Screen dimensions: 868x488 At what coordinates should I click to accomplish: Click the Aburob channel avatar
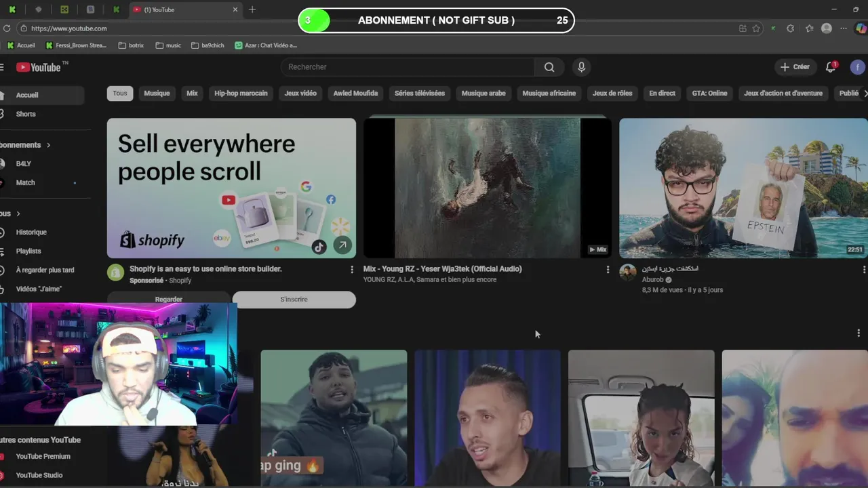[628, 272]
